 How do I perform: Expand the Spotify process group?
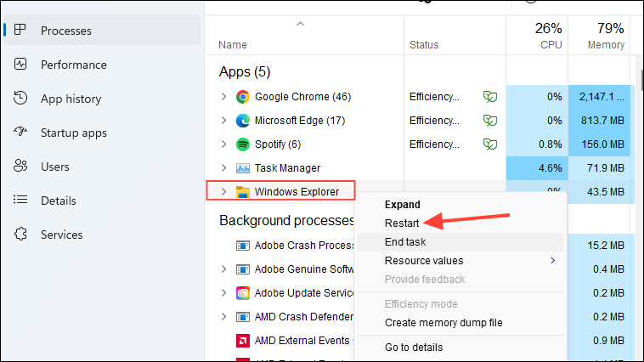(x=224, y=144)
